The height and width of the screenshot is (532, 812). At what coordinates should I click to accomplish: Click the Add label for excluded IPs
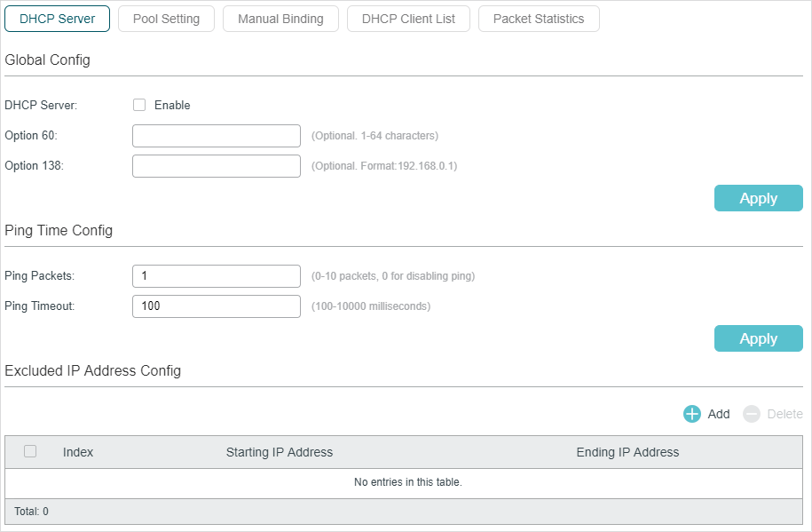pos(718,414)
